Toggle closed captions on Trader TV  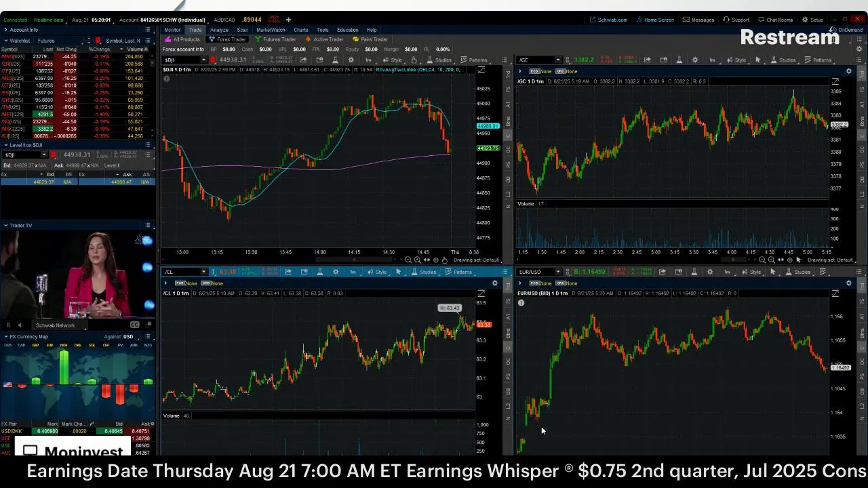click(134, 325)
